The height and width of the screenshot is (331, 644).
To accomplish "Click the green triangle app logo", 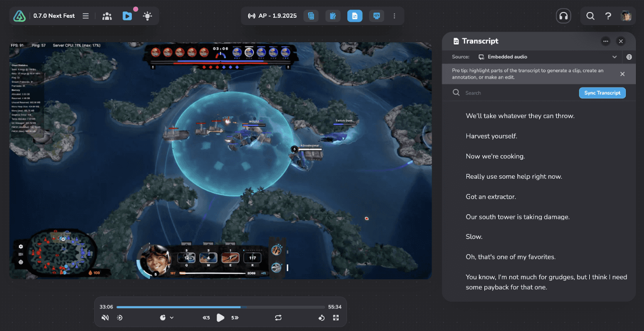I will [19, 16].
